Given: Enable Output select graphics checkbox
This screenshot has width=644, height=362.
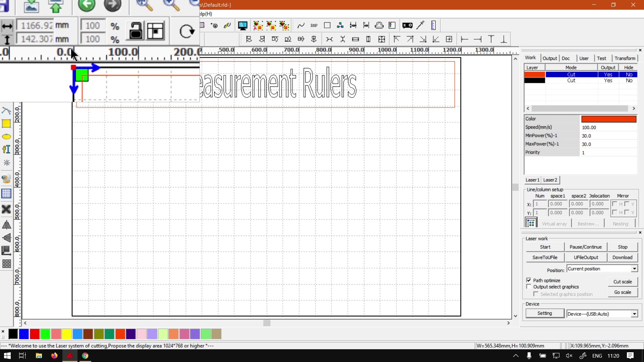Looking at the screenshot, I should tap(529, 287).
